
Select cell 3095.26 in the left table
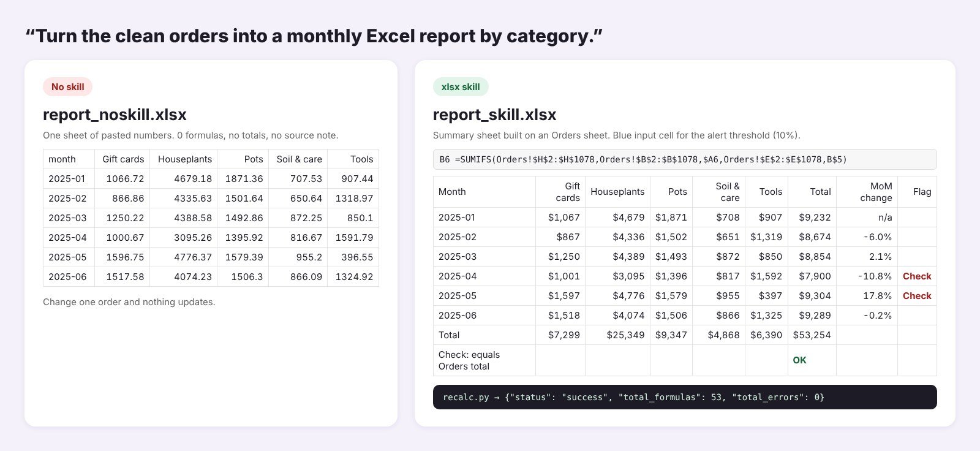click(184, 238)
